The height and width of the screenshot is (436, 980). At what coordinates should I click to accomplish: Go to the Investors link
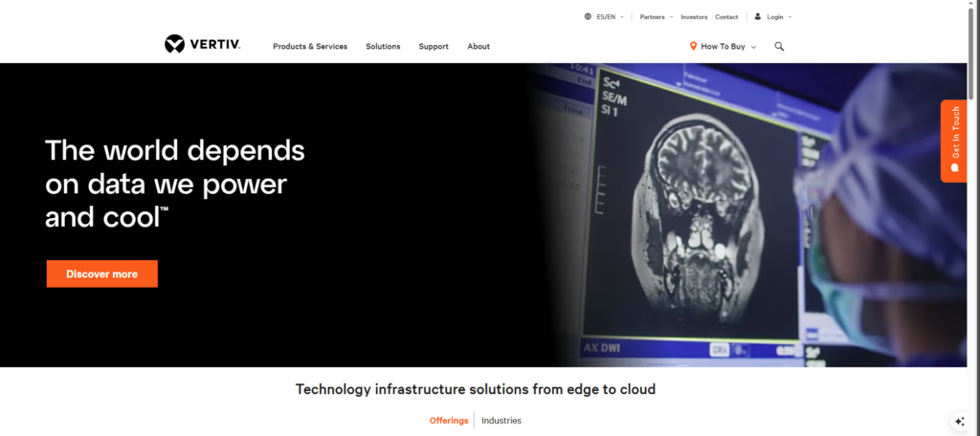[x=694, y=16]
